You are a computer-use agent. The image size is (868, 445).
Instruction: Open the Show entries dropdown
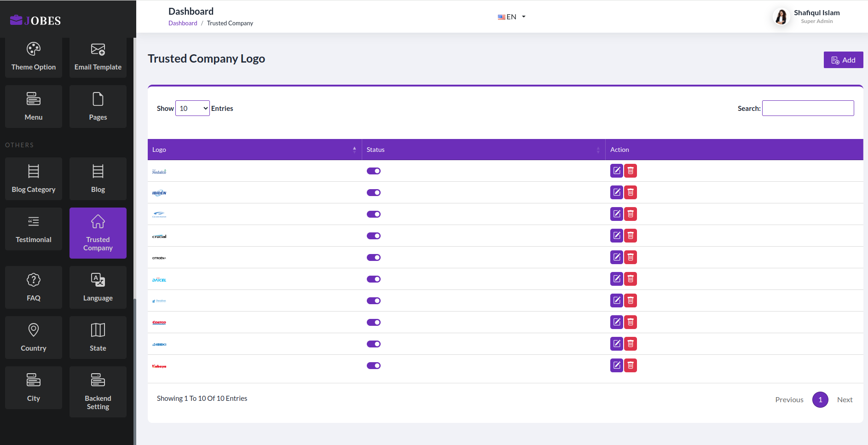[192, 108]
